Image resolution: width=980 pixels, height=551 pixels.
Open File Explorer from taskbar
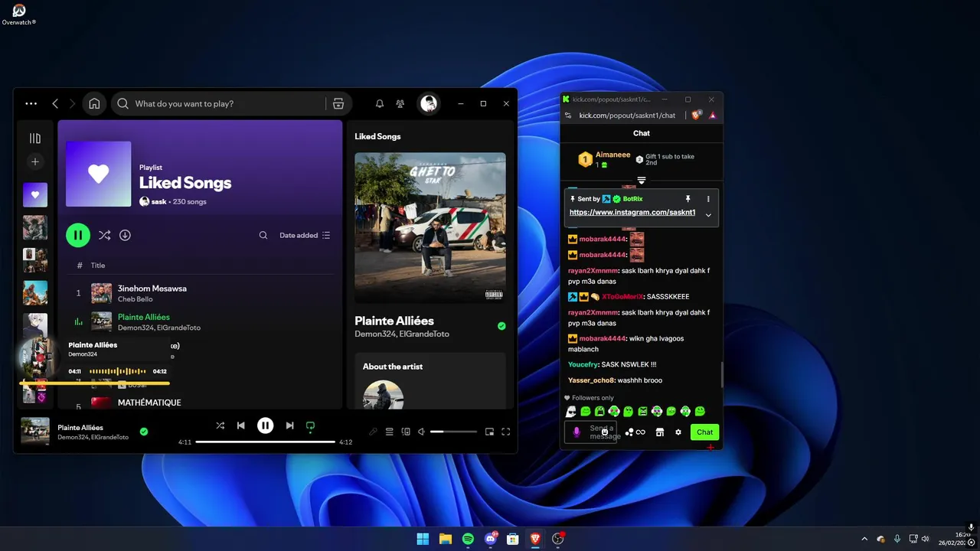[445, 539]
